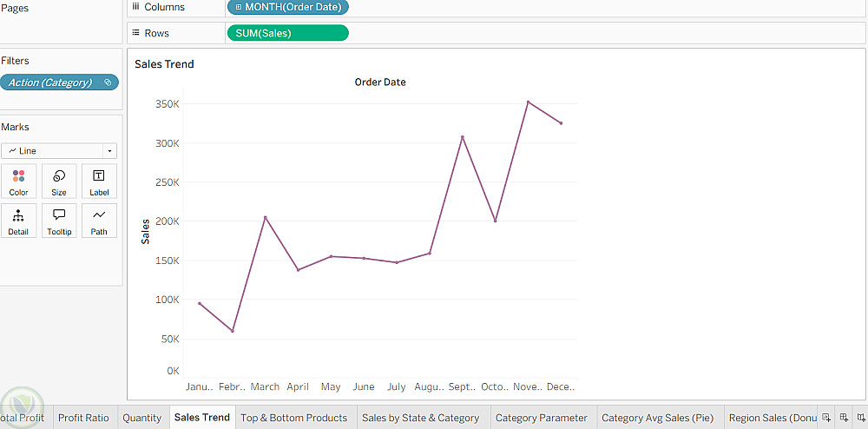
Task: Click the Action (Category) filter pill
Action: pyautogui.click(x=59, y=82)
